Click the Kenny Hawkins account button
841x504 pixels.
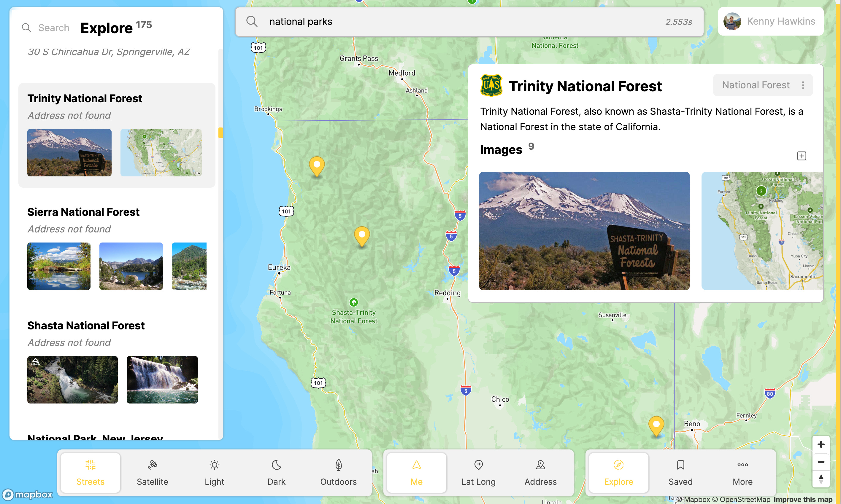coord(771,21)
